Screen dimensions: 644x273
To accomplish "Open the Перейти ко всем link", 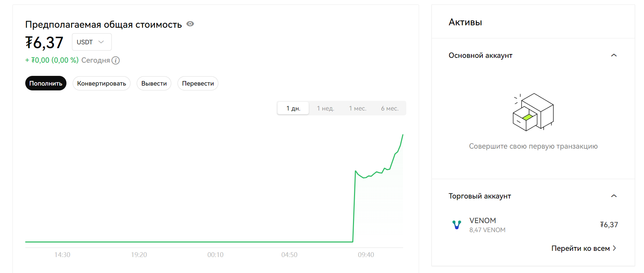I will click(x=580, y=248).
